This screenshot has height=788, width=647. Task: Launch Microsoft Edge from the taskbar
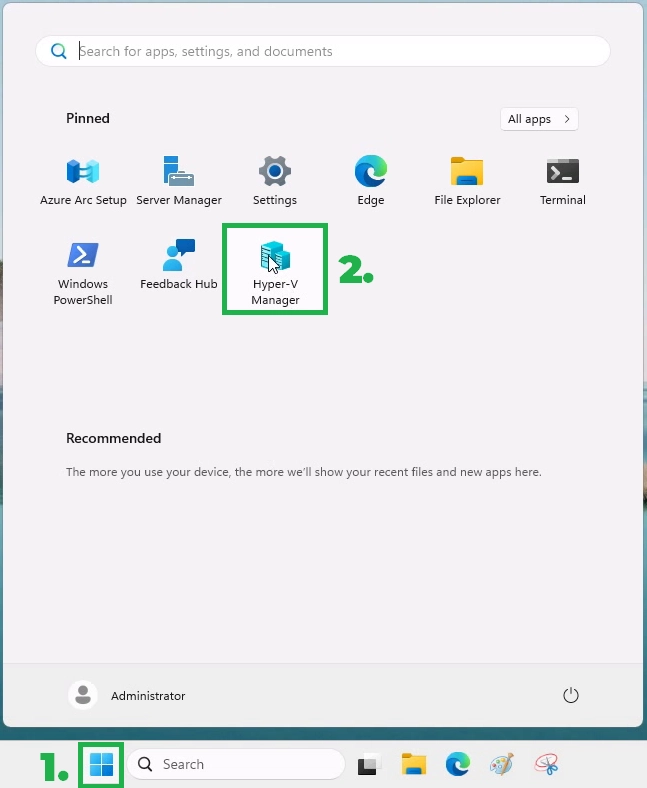[x=458, y=765]
